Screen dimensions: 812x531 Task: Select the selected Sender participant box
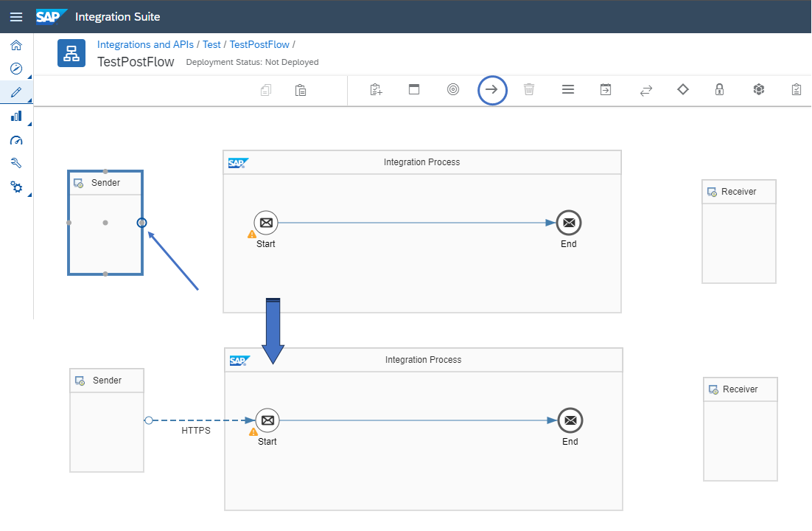[105, 236]
